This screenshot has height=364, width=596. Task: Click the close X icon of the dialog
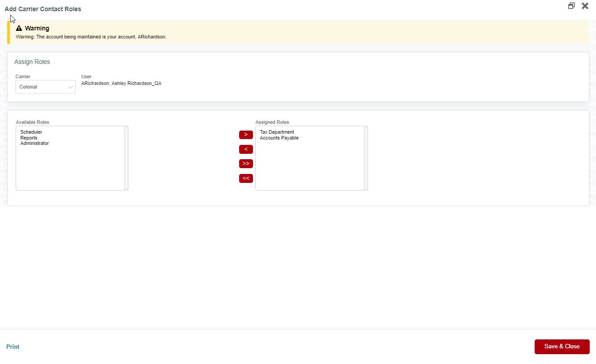[585, 6]
